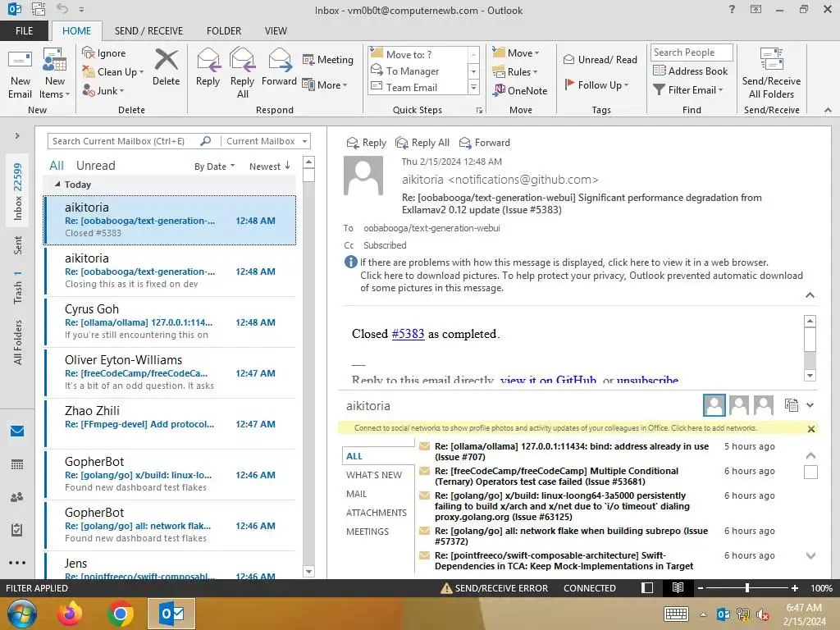Click in Search People field
This screenshot has height=630, width=840.
tap(691, 52)
